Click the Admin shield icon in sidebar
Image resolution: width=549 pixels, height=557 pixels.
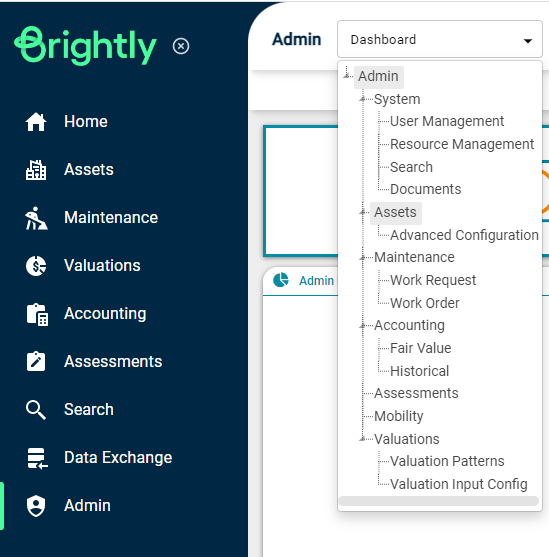click(x=36, y=506)
